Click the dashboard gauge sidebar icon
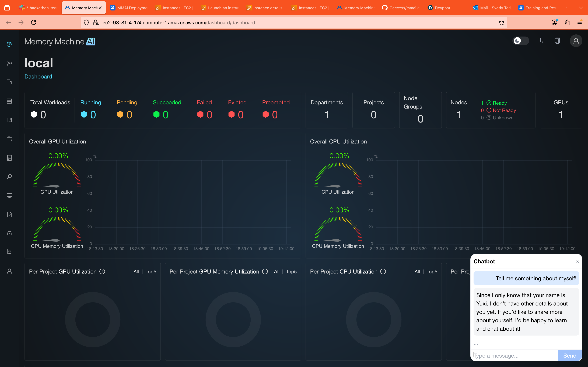The width and height of the screenshot is (588, 367). pyautogui.click(x=9, y=44)
